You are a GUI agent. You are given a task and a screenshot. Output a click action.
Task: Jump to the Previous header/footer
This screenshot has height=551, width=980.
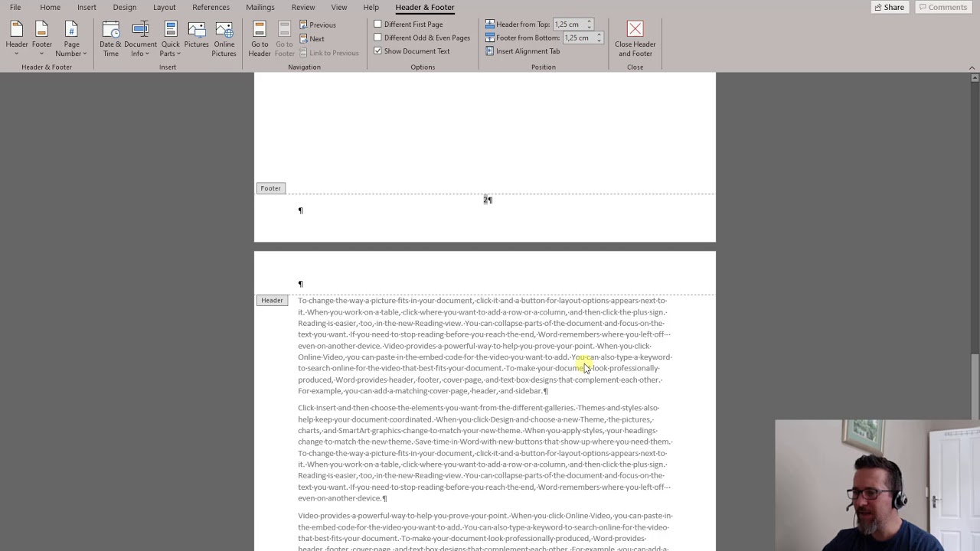click(318, 24)
